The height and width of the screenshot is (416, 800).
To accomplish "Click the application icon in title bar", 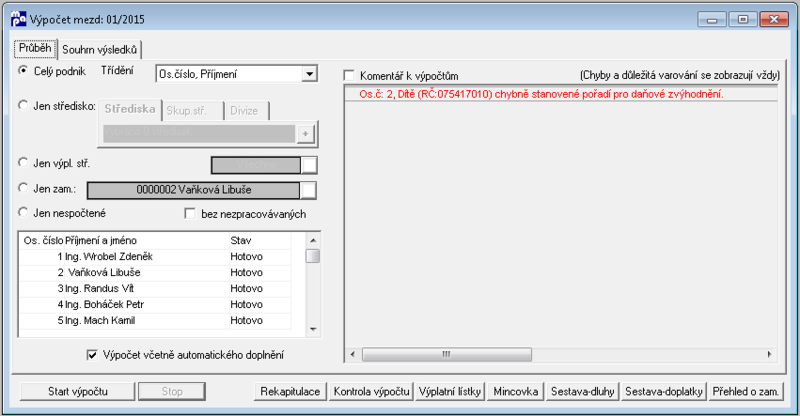I will (x=18, y=19).
